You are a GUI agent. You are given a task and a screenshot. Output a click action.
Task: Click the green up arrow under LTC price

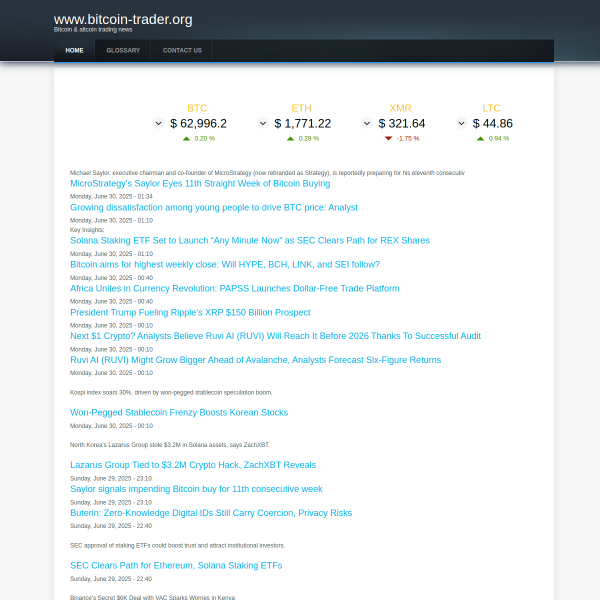480,139
